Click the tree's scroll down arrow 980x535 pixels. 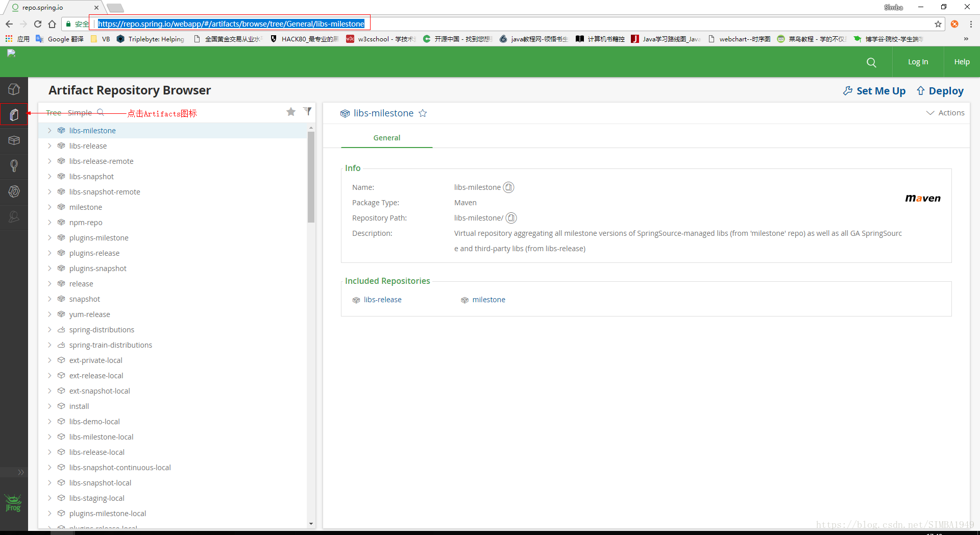(x=311, y=524)
